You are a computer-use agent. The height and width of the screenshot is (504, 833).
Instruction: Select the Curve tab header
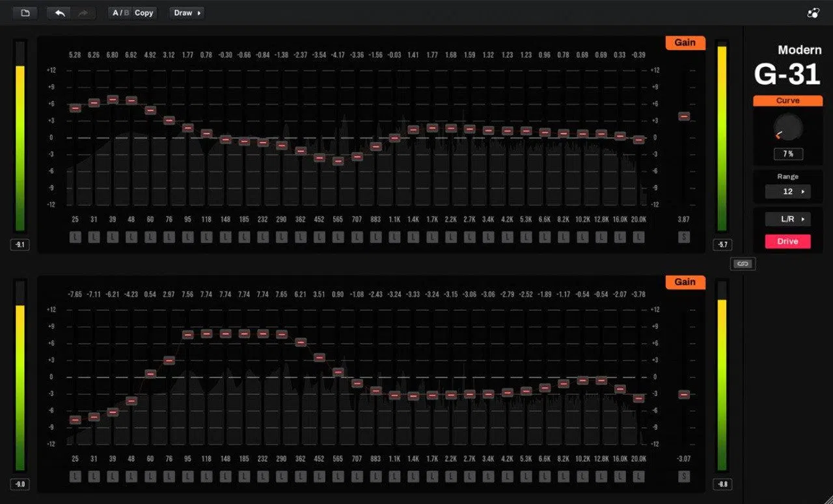click(787, 101)
